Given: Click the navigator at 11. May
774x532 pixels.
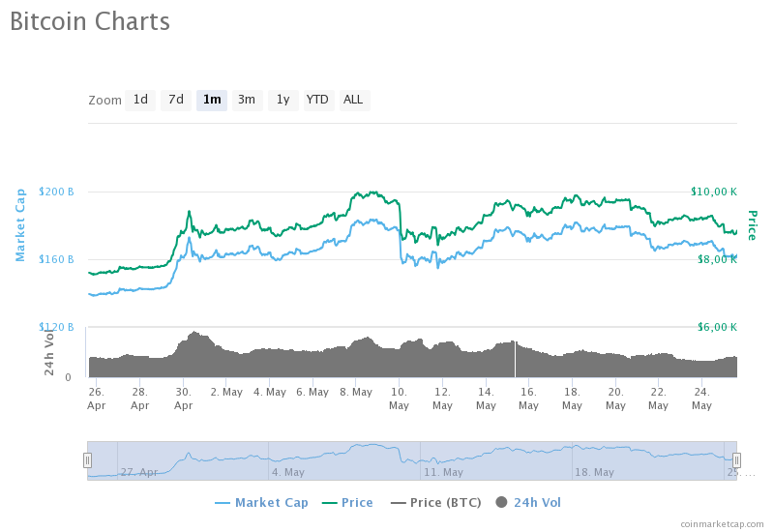Looking at the screenshot, I should (443, 472).
